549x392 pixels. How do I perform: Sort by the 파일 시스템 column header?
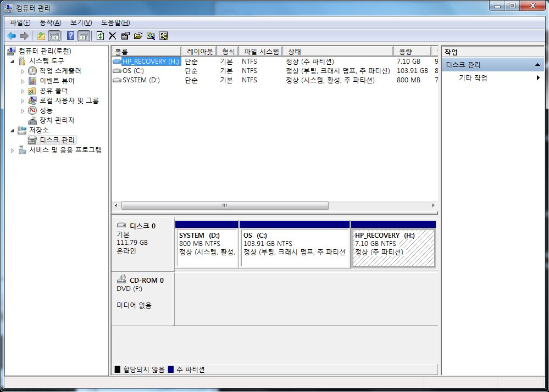tap(260, 52)
